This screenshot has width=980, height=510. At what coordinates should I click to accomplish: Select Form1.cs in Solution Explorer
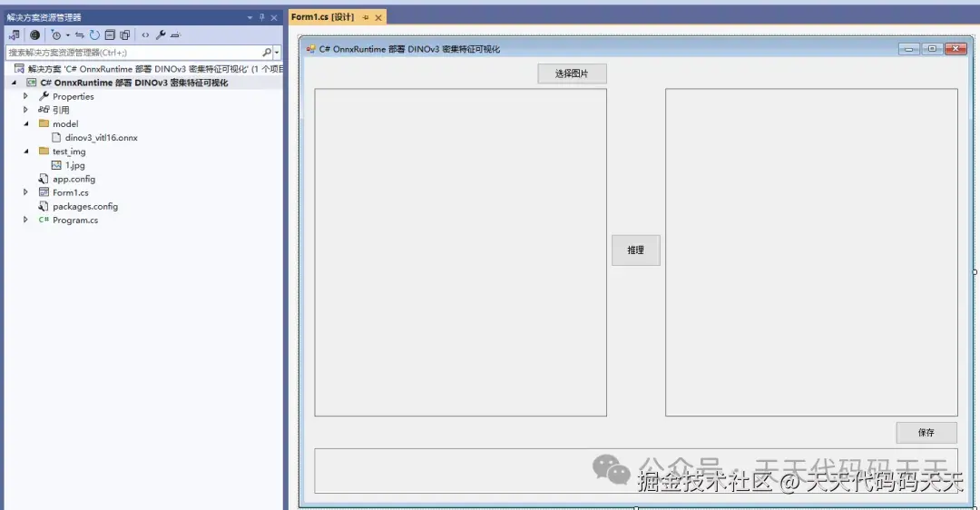[71, 192]
